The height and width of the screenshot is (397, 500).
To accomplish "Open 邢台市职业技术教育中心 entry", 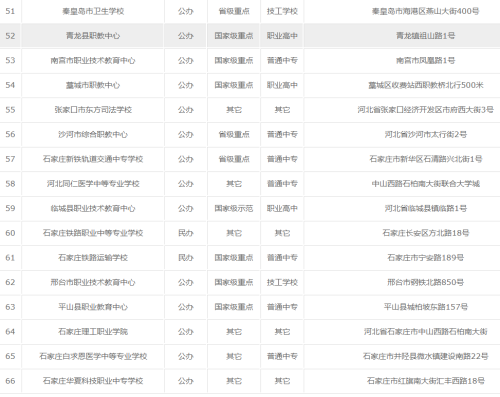I will coord(93,282).
